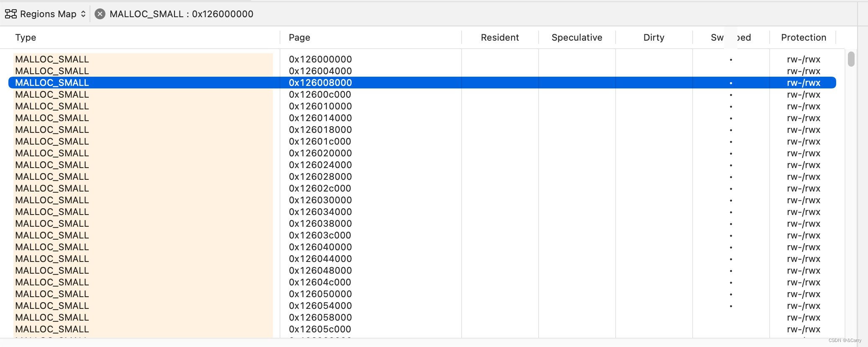Select page address 0x126014000
This screenshot has height=347, width=868.
coord(320,118)
